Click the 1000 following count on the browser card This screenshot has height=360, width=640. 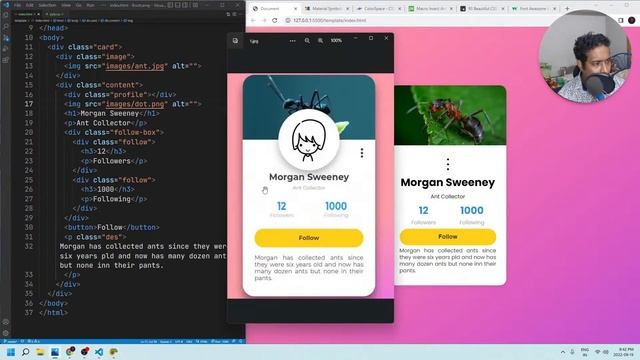pos(471,211)
